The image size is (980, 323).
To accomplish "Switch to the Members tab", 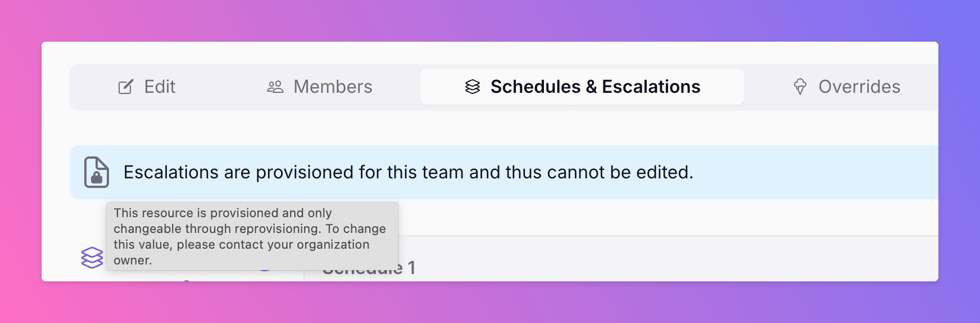I will pyautogui.click(x=319, y=87).
